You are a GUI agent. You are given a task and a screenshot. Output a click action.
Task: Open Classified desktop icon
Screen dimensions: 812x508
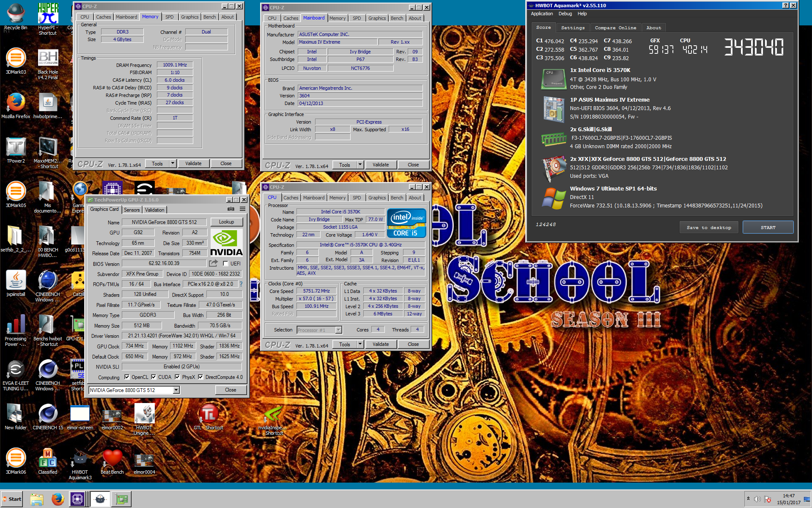click(x=48, y=461)
